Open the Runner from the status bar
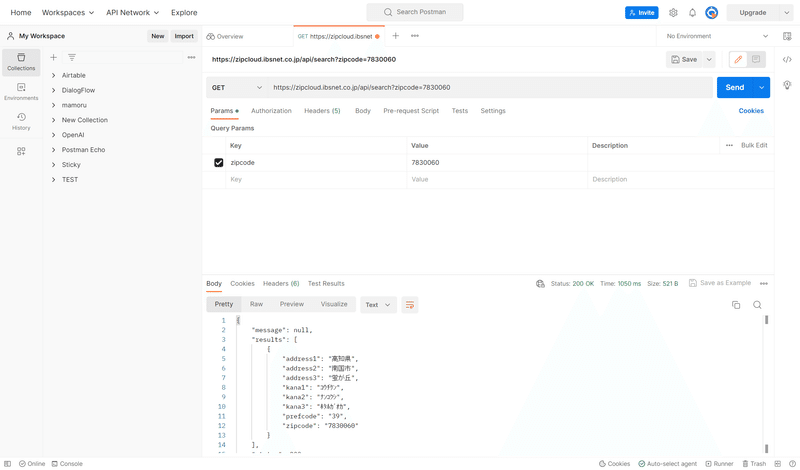800x470 pixels. [x=719, y=464]
